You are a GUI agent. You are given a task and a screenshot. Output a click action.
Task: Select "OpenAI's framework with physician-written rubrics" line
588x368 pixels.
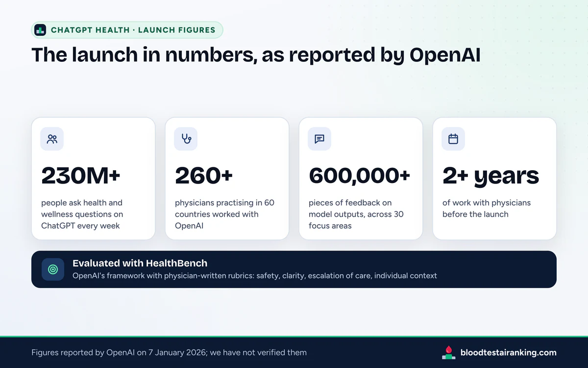click(x=255, y=276)
